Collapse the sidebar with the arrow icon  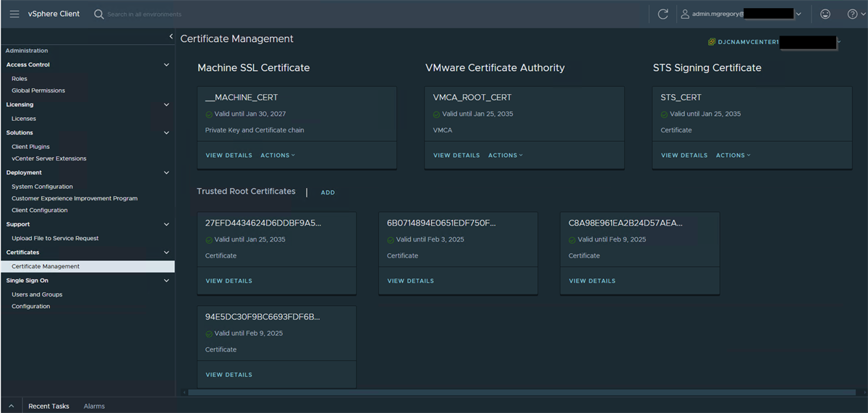[171, 36]
